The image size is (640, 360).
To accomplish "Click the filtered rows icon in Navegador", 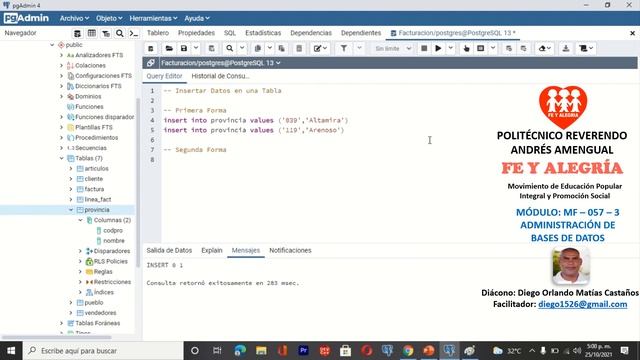I will [106, 33].
